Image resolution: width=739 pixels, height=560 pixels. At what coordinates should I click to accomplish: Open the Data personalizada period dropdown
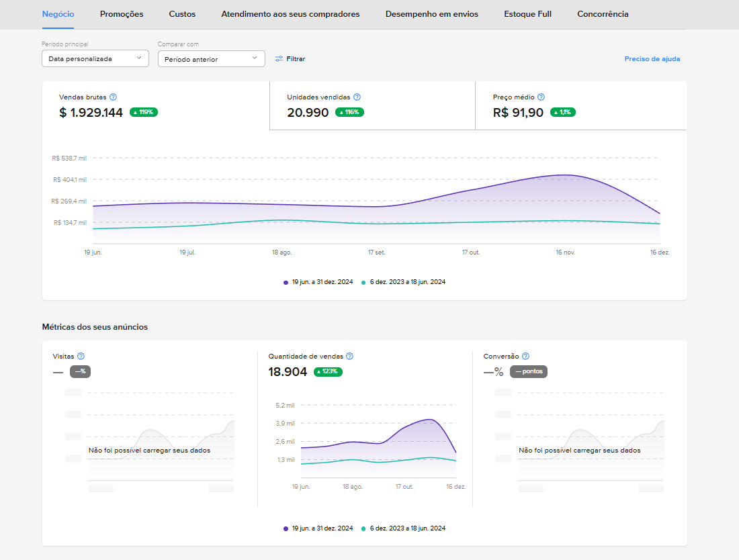point(95,59)
